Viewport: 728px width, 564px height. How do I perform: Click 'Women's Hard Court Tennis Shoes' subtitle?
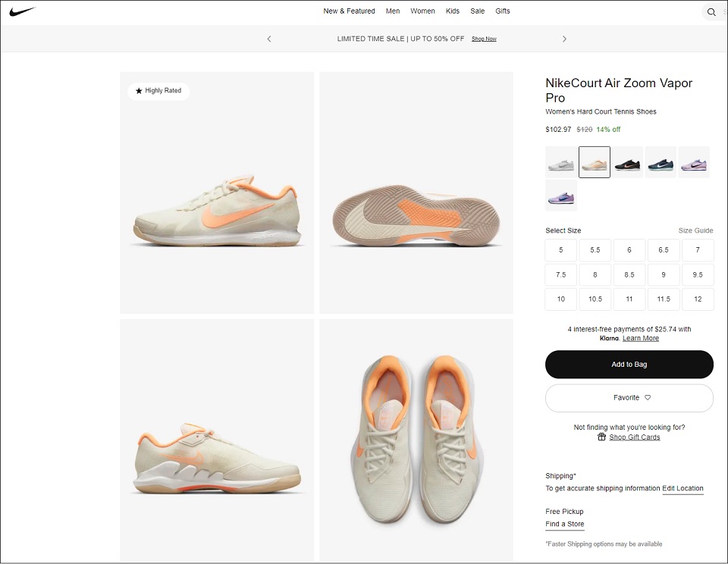point(601,112)
